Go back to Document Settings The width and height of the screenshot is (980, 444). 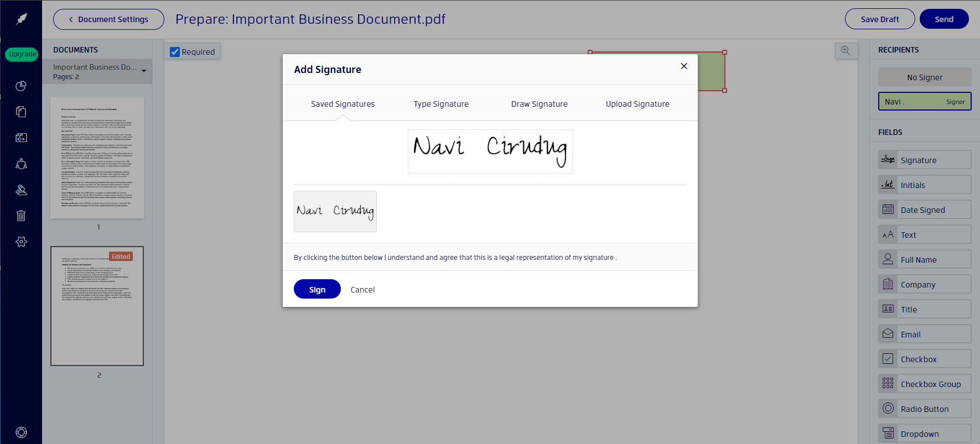(x=108, y=19)
